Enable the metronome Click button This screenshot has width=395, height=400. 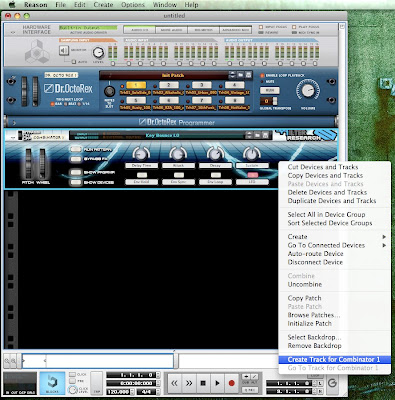pos(72,375)
